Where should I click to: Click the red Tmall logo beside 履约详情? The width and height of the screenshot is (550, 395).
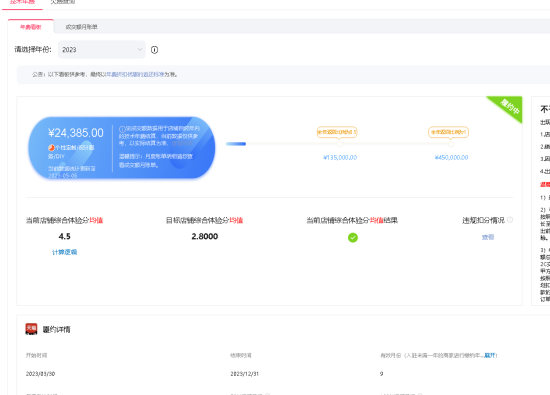(x=31, y=329)
